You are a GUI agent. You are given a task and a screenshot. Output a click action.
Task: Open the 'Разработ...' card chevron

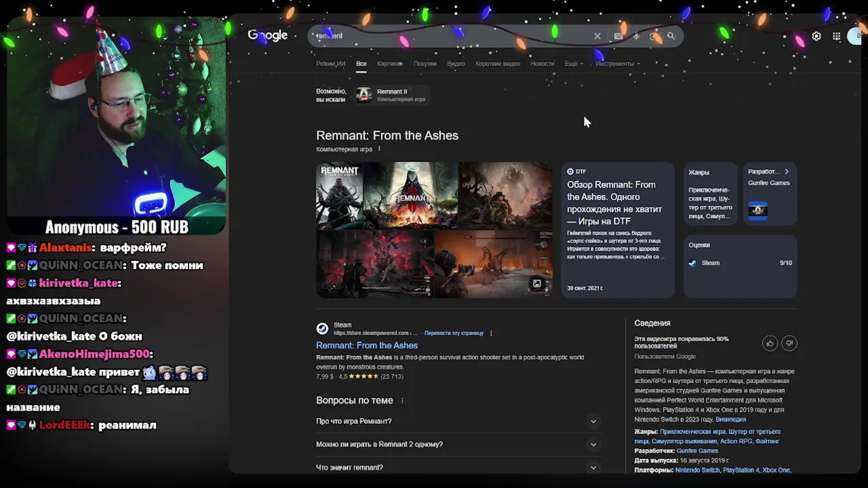787,172
